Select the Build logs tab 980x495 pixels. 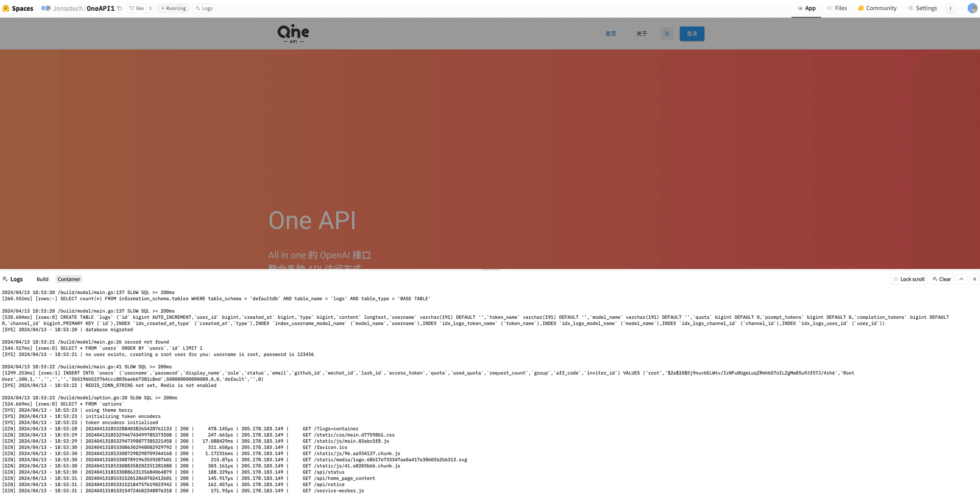point(42,279)
